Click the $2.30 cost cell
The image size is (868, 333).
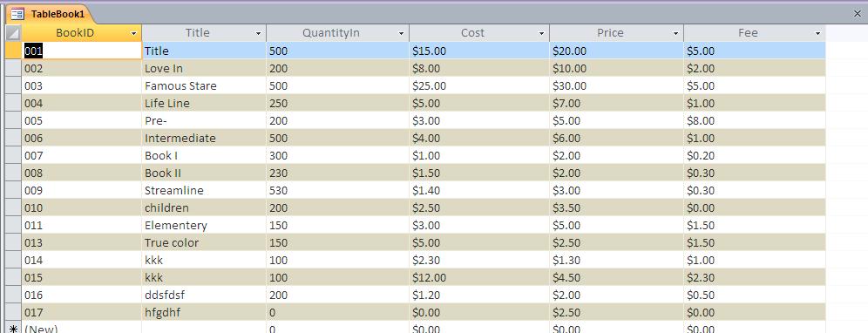pyautogui.click(x=479, y=261)
